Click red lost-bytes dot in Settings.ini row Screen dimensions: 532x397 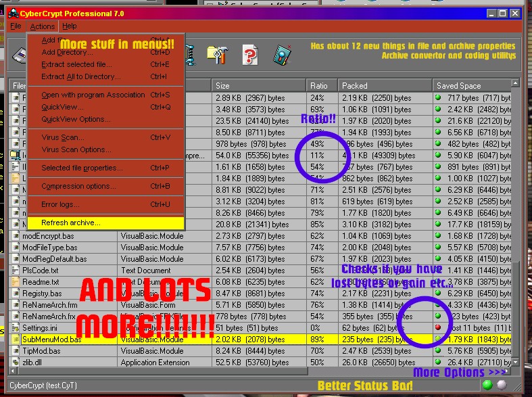click(438, 327)
